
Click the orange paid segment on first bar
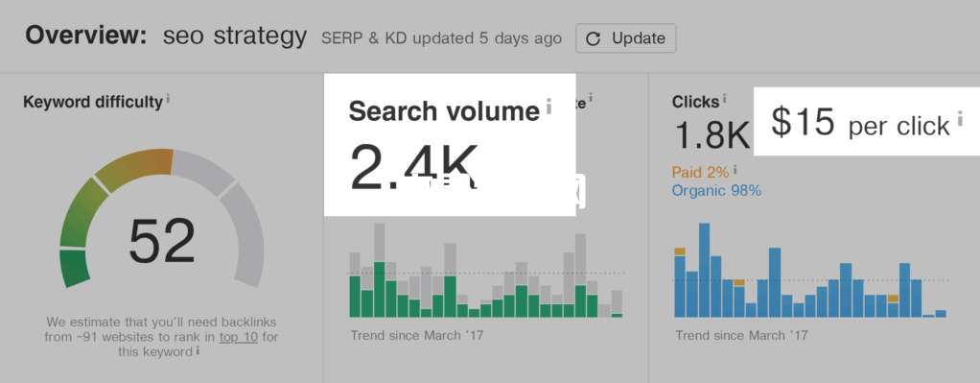coord(680,251)
